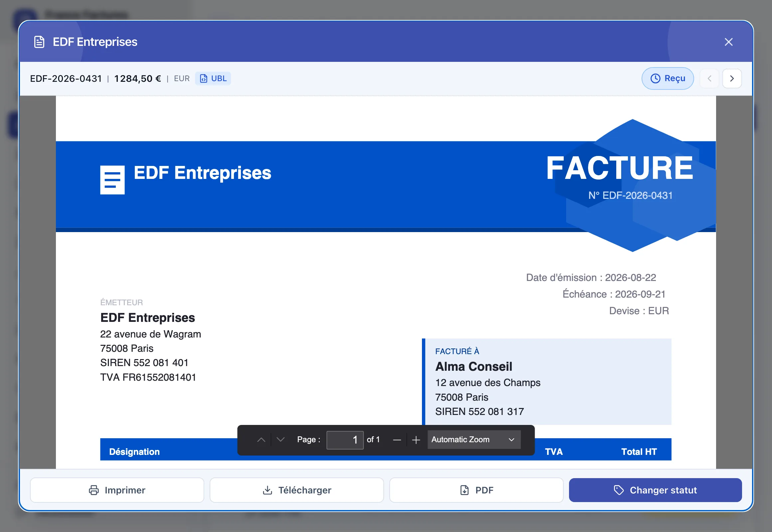Zoom out with the minus button
This screenshot has width=772, height=532.
pos(397,440)
